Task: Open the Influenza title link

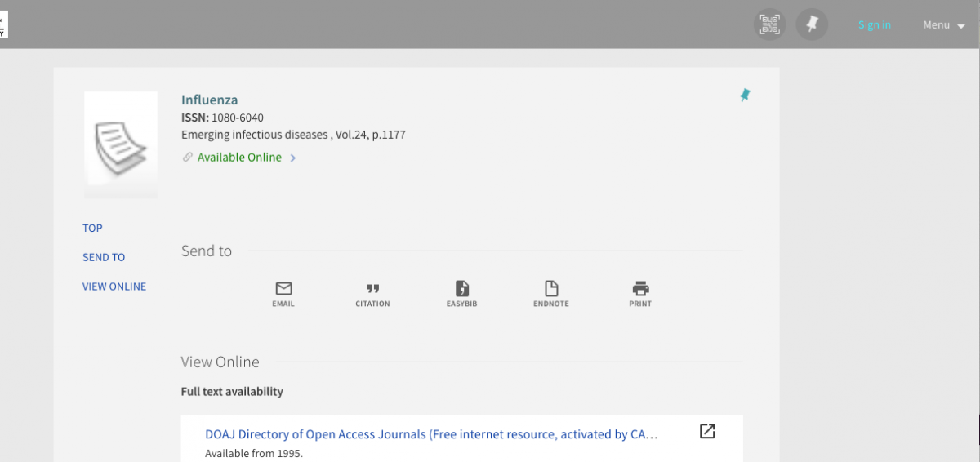Action: pos(209,100)
